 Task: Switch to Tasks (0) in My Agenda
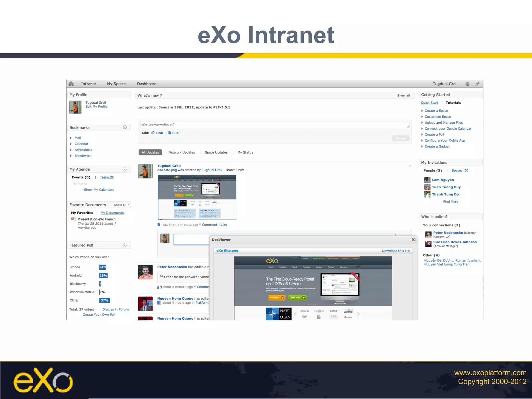pos(107,177)
